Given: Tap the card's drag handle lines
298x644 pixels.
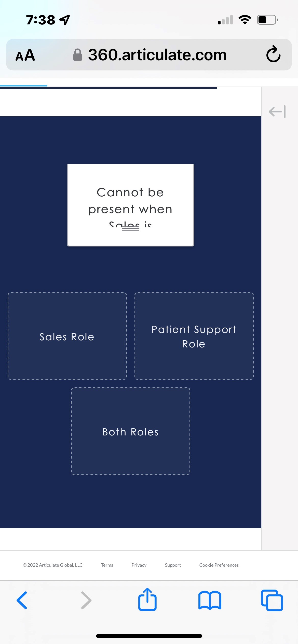Looking at the screenshot, I should [131, 229].
